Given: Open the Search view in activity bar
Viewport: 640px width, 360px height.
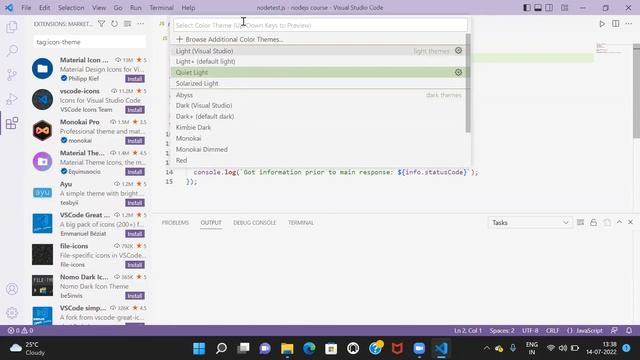Looking at the screenshot, I should [12, 51].
